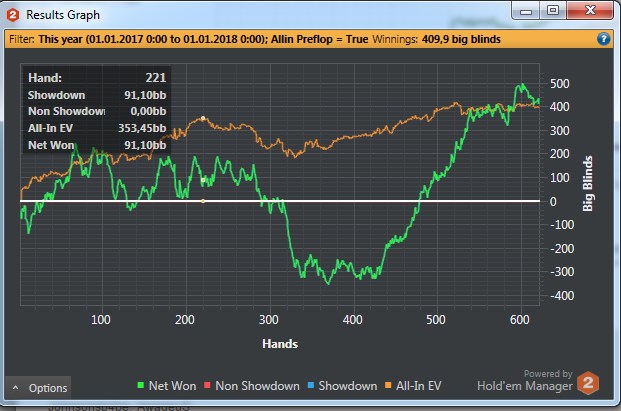The width and height of the screenshot is (621, 411).
Task: Click the Non Showdown legend label
Action: coord(257,386)
